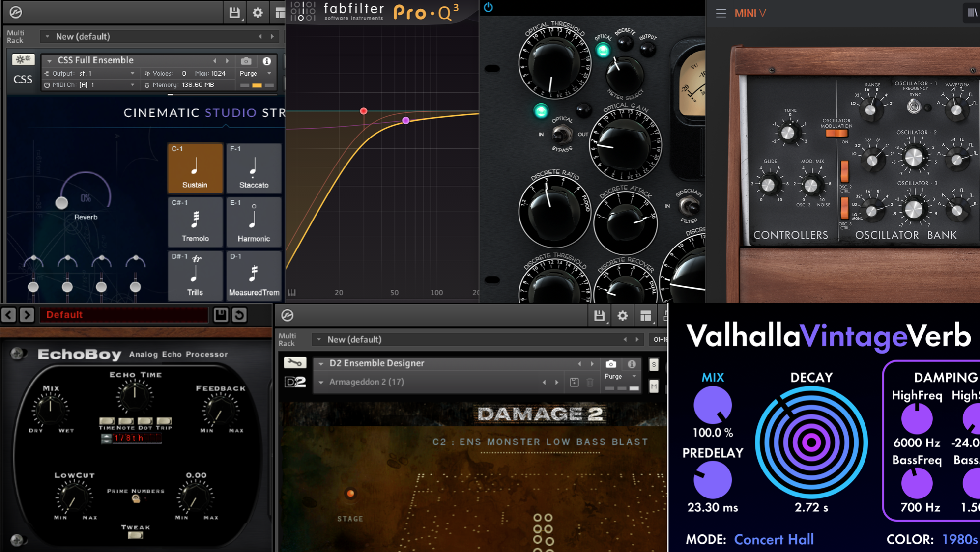Toggle the EchoBoy Tweak switch

tap(135, 535)
